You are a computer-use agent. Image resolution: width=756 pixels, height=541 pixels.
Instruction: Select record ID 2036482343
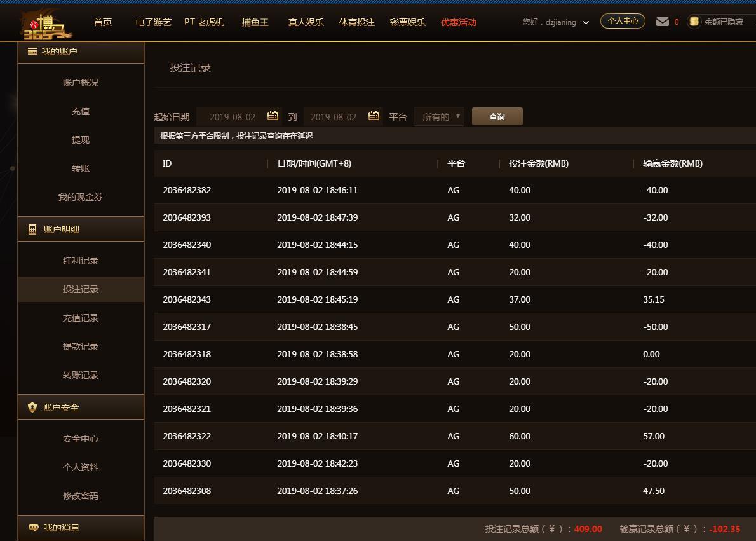187,299
